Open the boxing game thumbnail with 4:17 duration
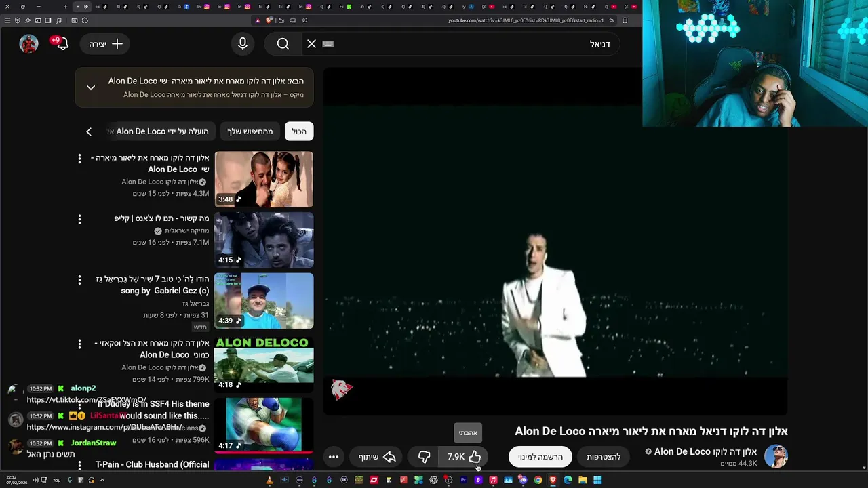The image size is (868, 488). [264, 425]
